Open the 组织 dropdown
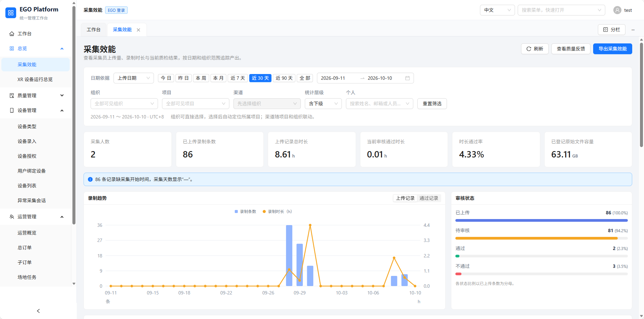The width and height of the screenshot is (644, 319). pyautogui.click(x=124, y=104)
